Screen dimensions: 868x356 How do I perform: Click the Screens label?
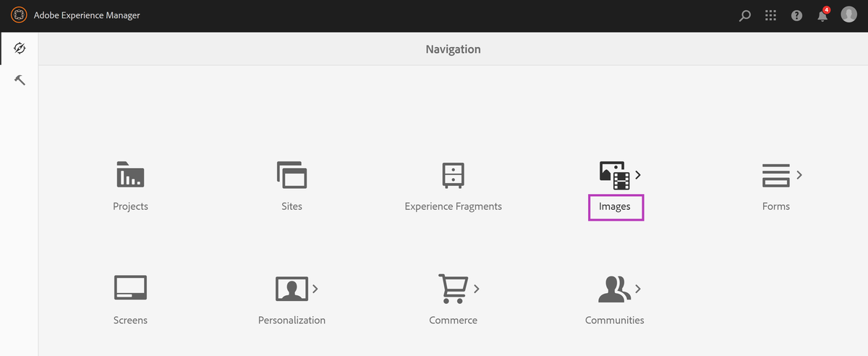[130, 321]
